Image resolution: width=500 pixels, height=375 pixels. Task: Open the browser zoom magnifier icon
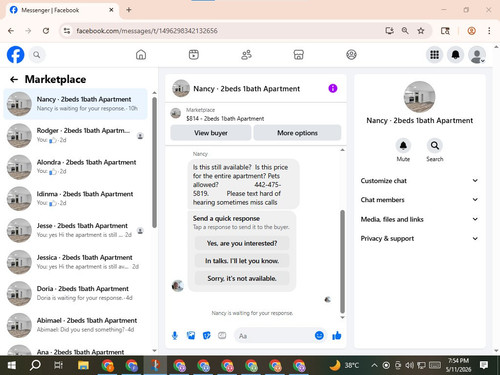click(x=405, y=31)
